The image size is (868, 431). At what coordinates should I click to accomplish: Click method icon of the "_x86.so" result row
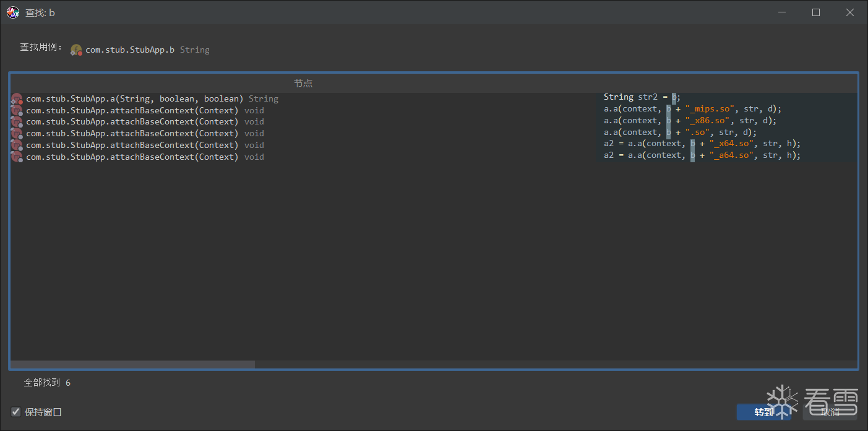point(17,122)
